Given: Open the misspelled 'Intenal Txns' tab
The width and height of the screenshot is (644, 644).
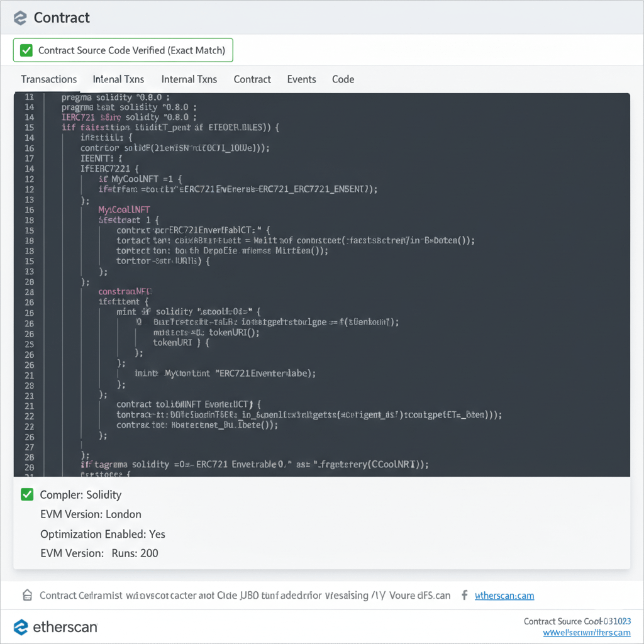Looking at the screenshot, I should pyautogui.click(x=118, y=79).
